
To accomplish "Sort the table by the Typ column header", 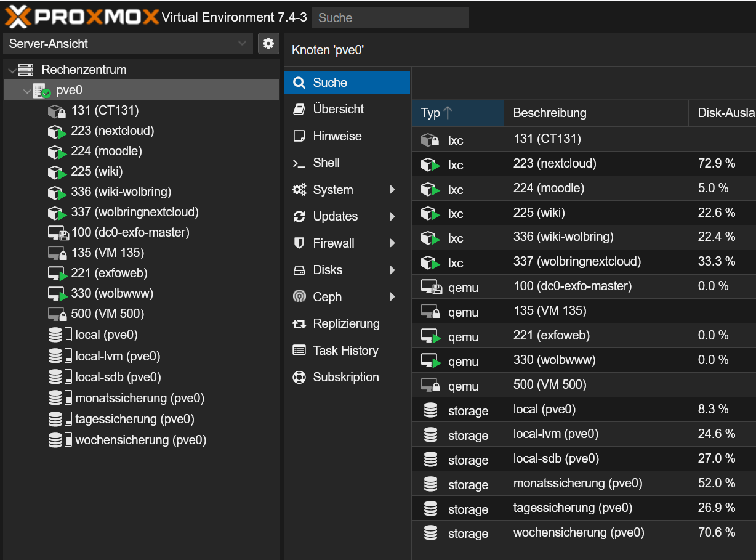I will (x=457, y=113).
